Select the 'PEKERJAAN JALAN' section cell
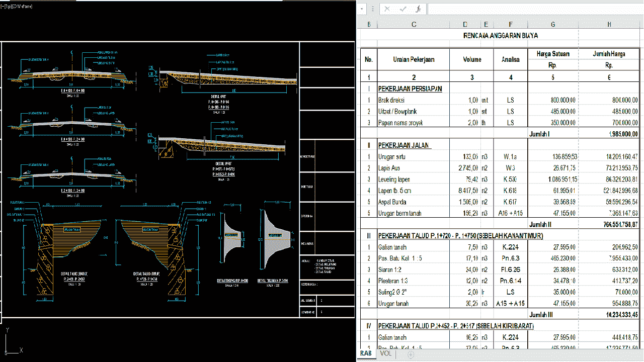The width and height of the screenshot is (644, 362). click(x=414, y=145)
